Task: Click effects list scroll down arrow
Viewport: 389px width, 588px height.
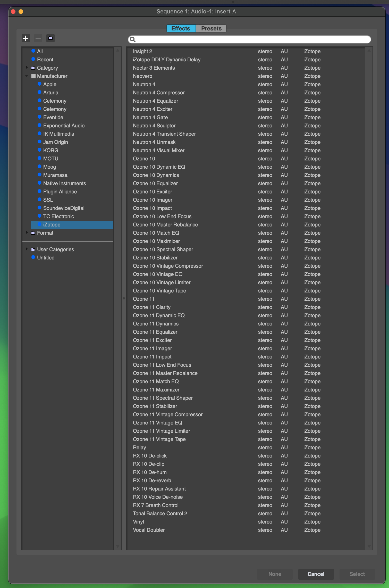Action: click(369, 546)
